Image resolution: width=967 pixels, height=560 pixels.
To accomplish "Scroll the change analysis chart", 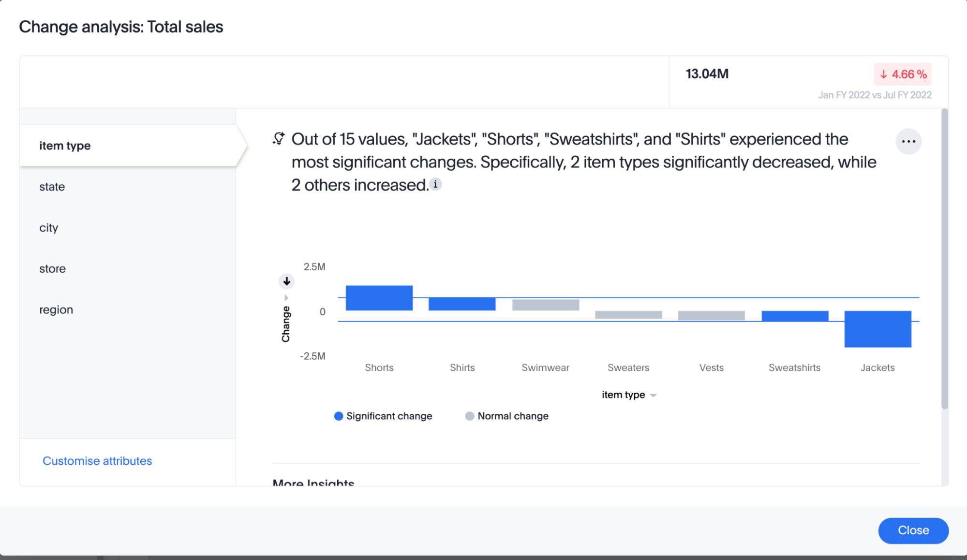I will point(286,280).
